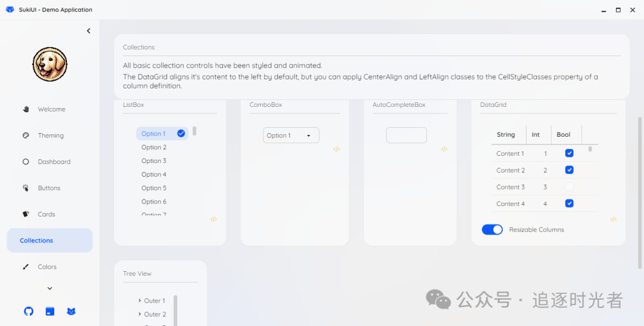This screenshot has height=326, width=644.
Task: Click the AutoCompleteBox text field
Action: pyautogui.click(x=406, y=136)
